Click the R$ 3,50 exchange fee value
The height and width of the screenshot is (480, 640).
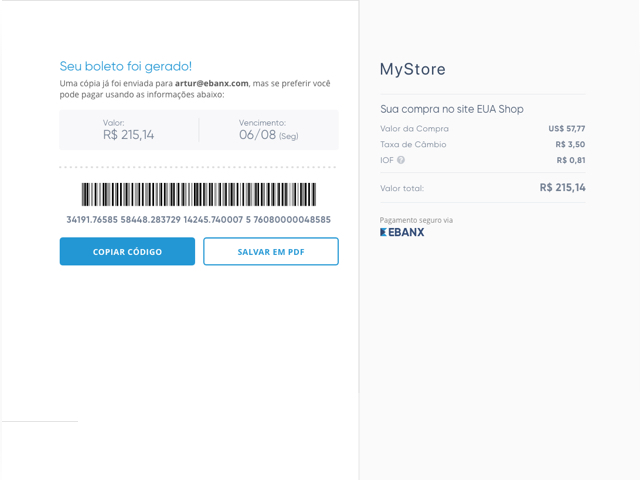coord(570,144)
